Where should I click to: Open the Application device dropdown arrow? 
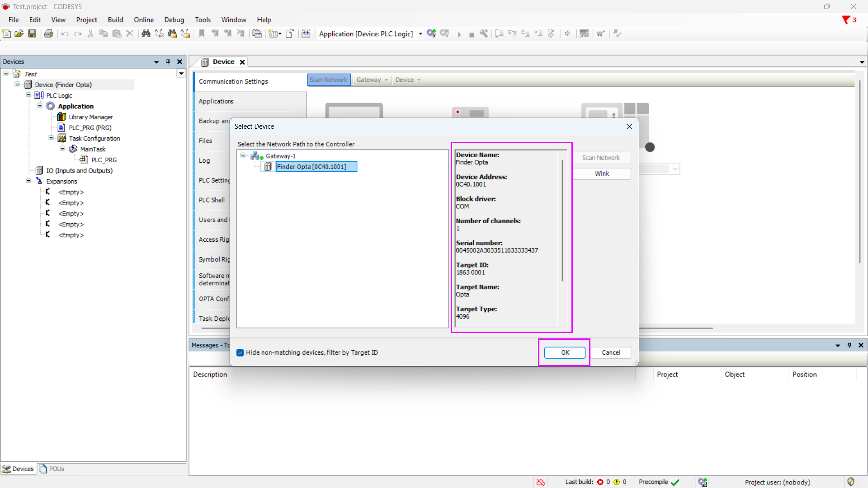click(x=420, y=34)
